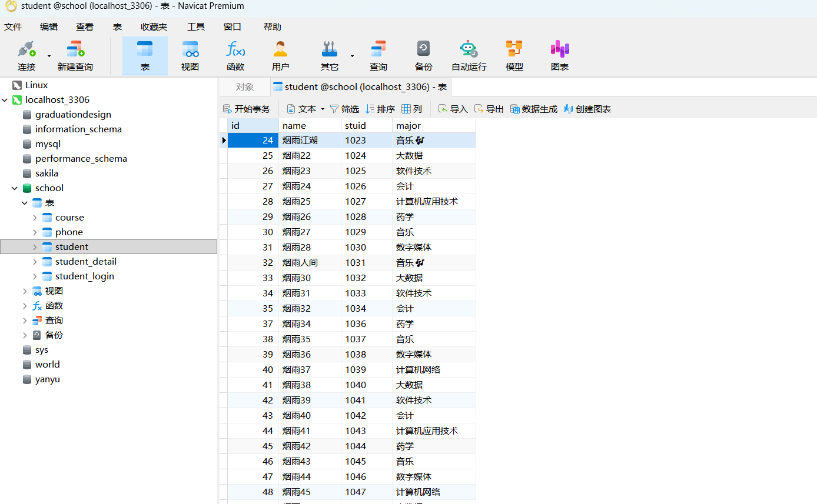This screenshot has width=817, height=504.
Task: Open the 模型 model toolbar icon
Action: click(x=514, y=56)
